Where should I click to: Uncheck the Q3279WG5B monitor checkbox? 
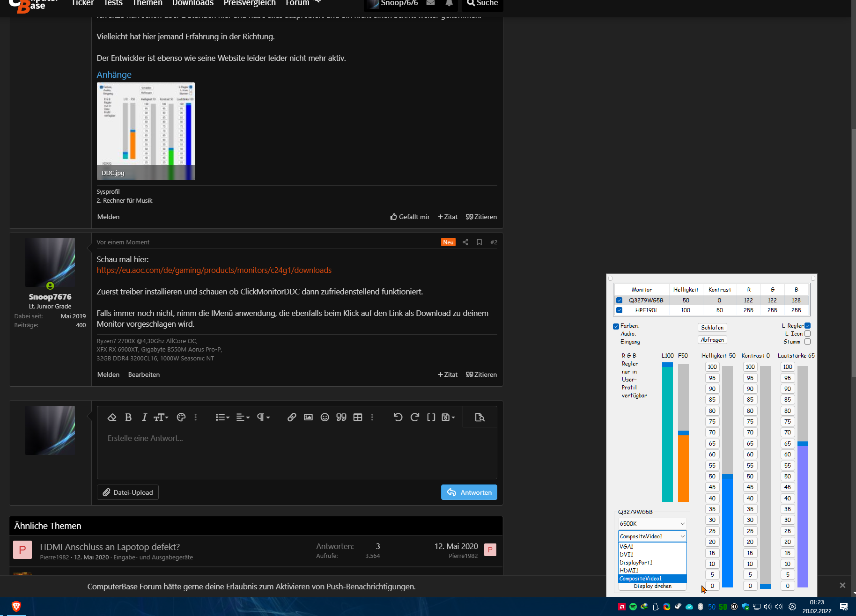(x=619, y=301)
